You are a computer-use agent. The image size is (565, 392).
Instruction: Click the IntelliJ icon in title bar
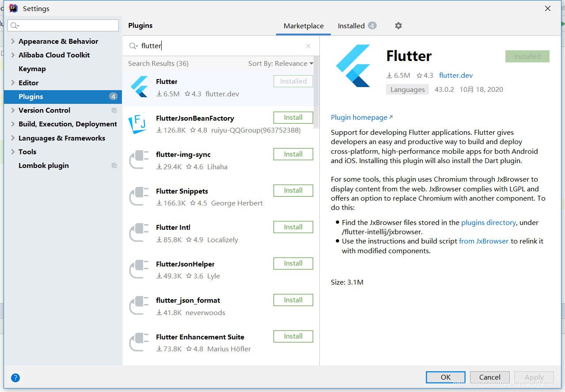click(x=13, y=8)
